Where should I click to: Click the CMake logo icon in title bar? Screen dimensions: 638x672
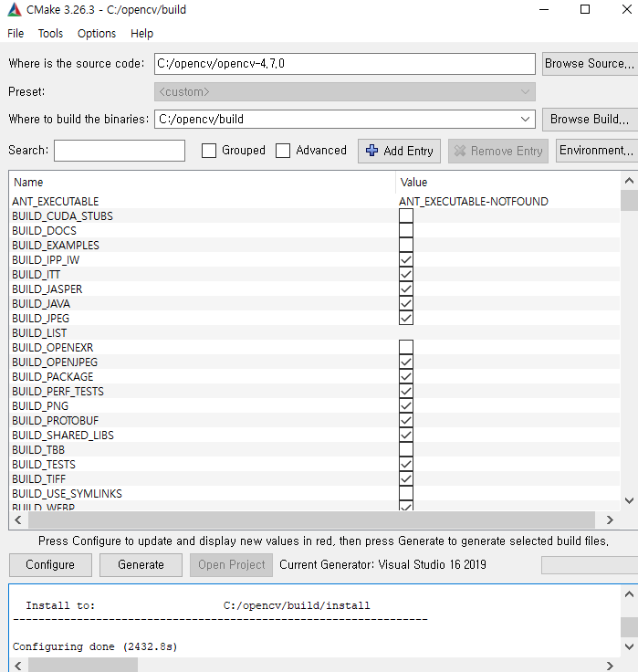tap(14, 9)
